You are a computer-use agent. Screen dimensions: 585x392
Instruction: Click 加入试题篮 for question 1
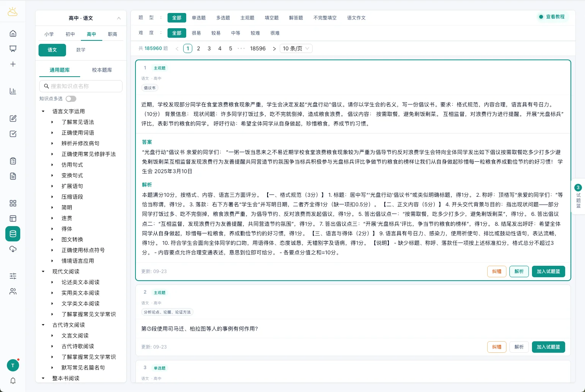pos(548,272)
